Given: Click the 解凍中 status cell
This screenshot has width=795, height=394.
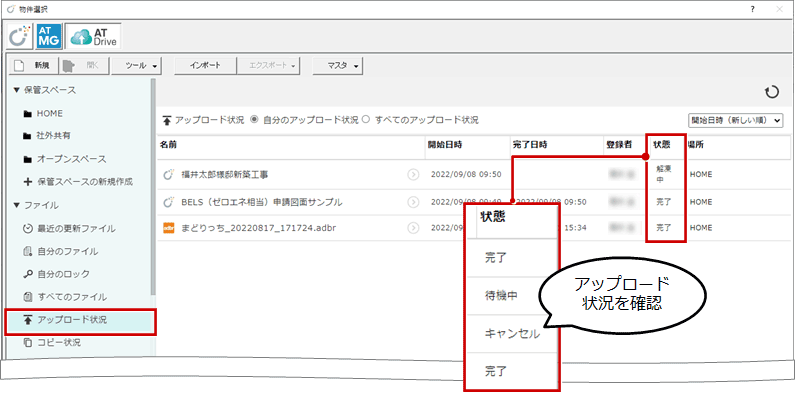Looking at the screenshot, I should click(663, 174).
